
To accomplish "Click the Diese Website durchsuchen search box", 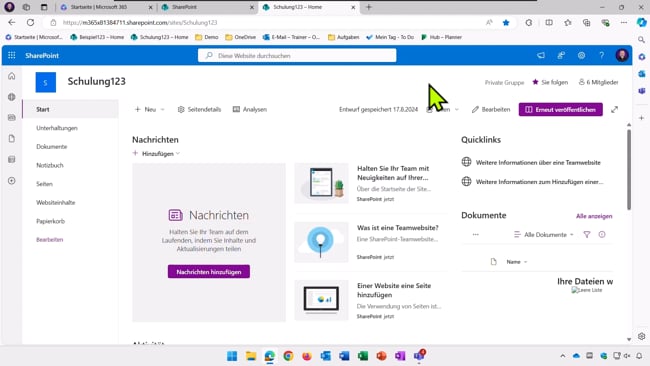I will point(297,56).
